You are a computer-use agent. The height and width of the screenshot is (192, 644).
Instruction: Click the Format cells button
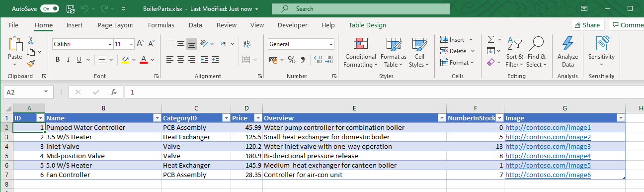click(x=457, y=63)
